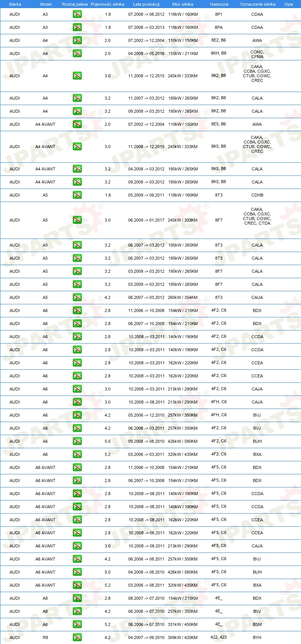
Task: Click fuel icon in R8 4.2 BYH row
Action: click(77, 637)
